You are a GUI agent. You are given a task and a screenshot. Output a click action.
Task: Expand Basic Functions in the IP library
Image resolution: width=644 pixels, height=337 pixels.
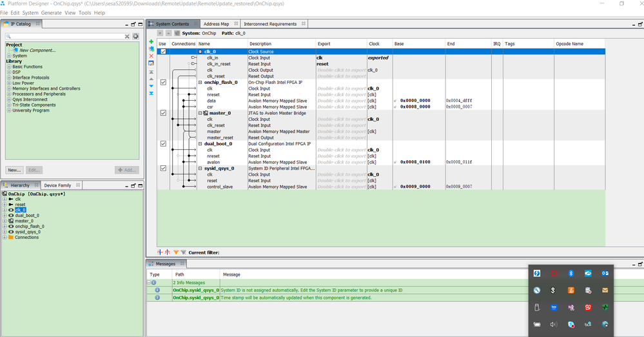[9, 66]
